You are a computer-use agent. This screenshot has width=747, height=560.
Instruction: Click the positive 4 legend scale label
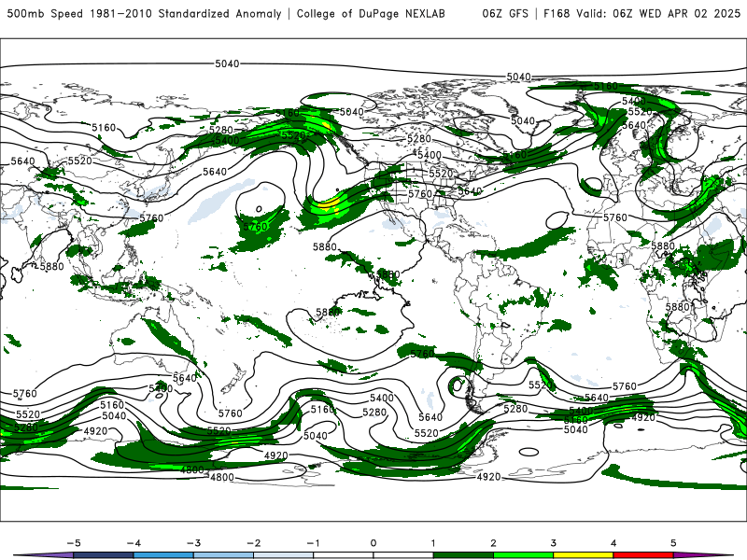tap(613, 543)
